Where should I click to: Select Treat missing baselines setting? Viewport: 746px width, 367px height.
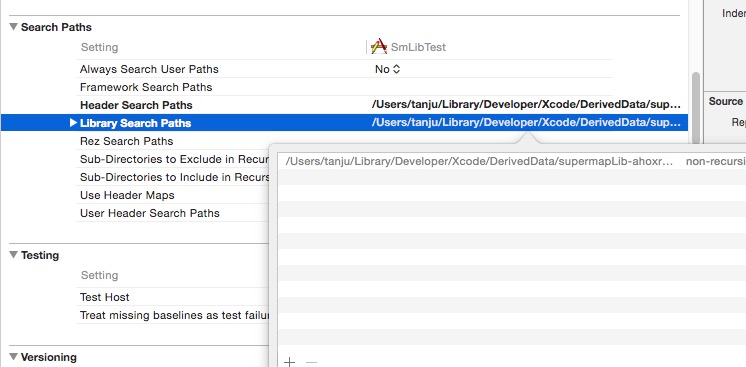coord(175,315)
